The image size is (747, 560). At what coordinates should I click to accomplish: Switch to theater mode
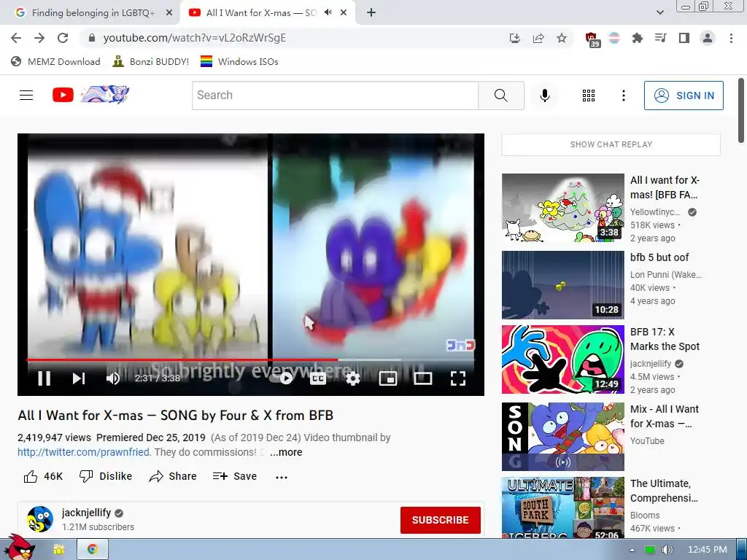(x=422, y=378)
